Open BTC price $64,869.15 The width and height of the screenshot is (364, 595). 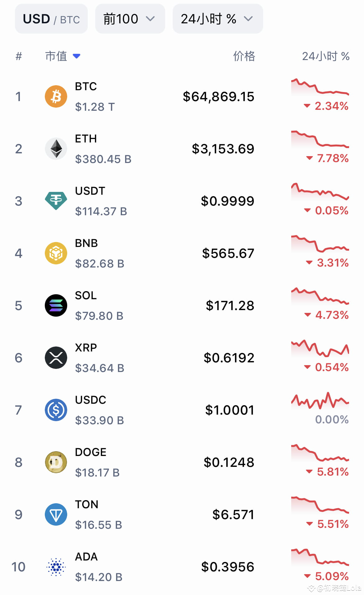tap(218, 97)
